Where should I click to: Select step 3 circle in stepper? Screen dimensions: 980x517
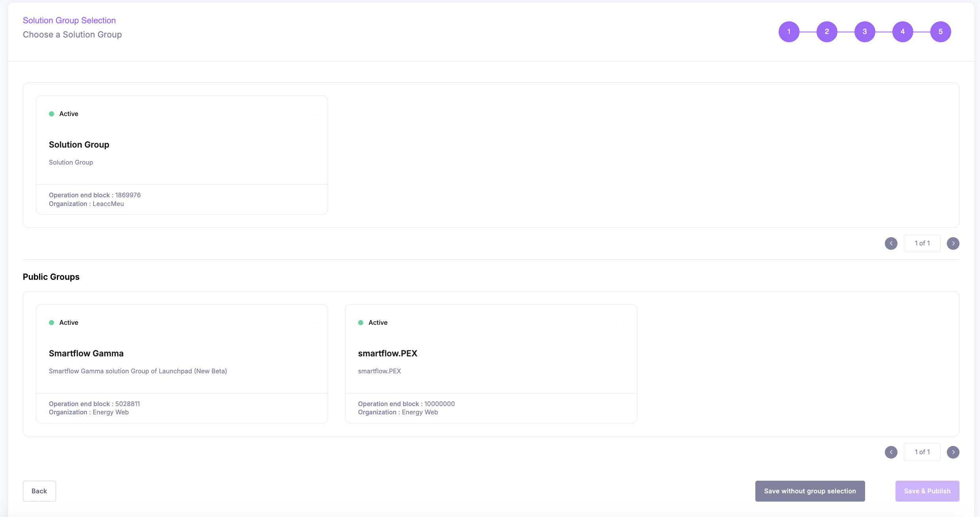[865, 32]
